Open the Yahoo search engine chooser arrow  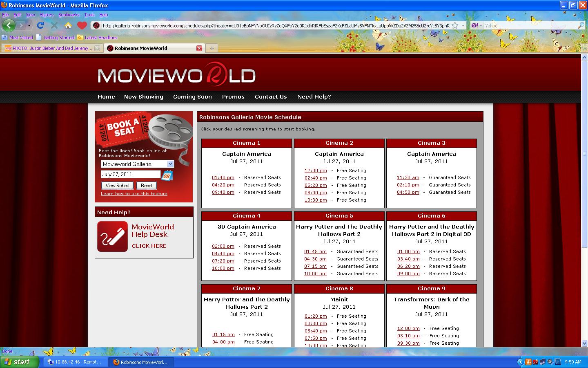[480, 25]
